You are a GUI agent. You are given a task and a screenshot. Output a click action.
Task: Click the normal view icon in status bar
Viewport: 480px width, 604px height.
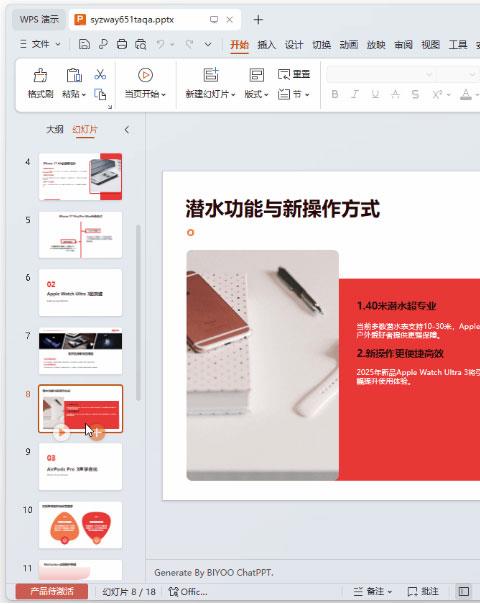point(464,591)
